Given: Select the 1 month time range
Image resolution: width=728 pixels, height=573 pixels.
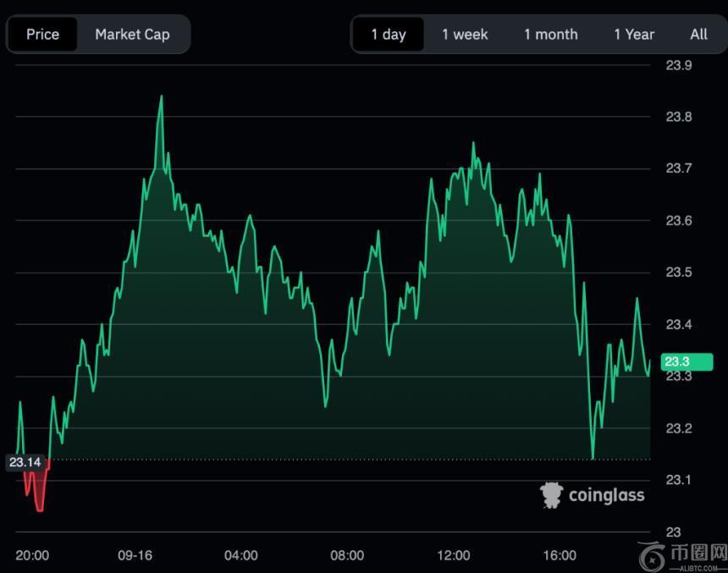Looking at the screenshot, I should 550,35.
